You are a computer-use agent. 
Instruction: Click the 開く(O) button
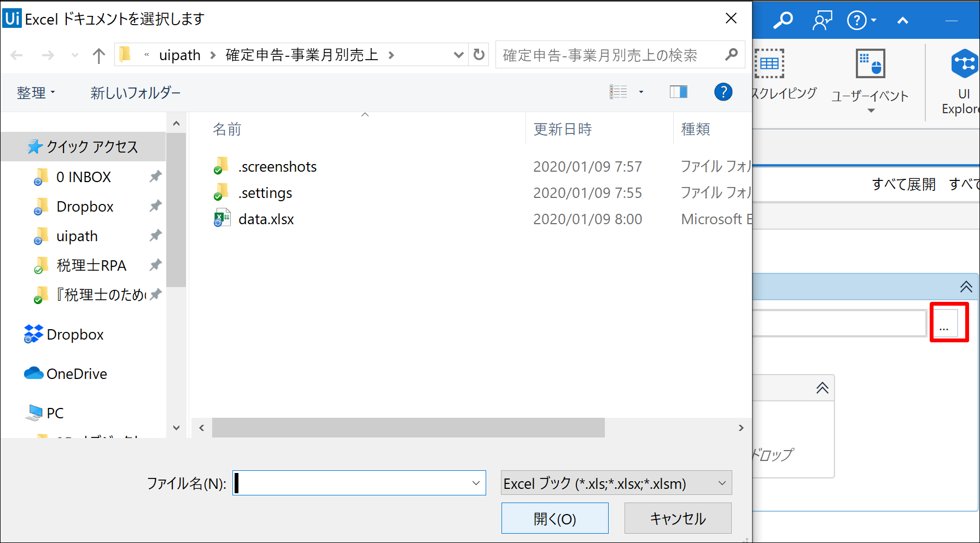(555, 518)
